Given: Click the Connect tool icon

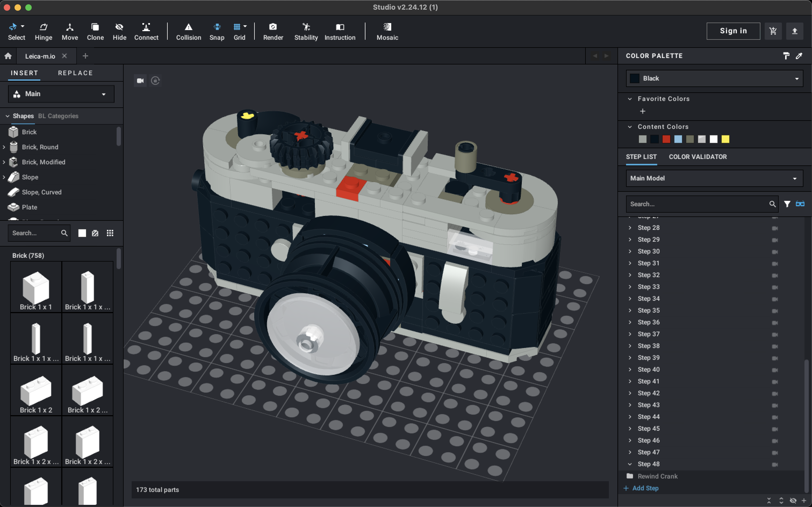Looking at the screenshot, I should (146, 27).
